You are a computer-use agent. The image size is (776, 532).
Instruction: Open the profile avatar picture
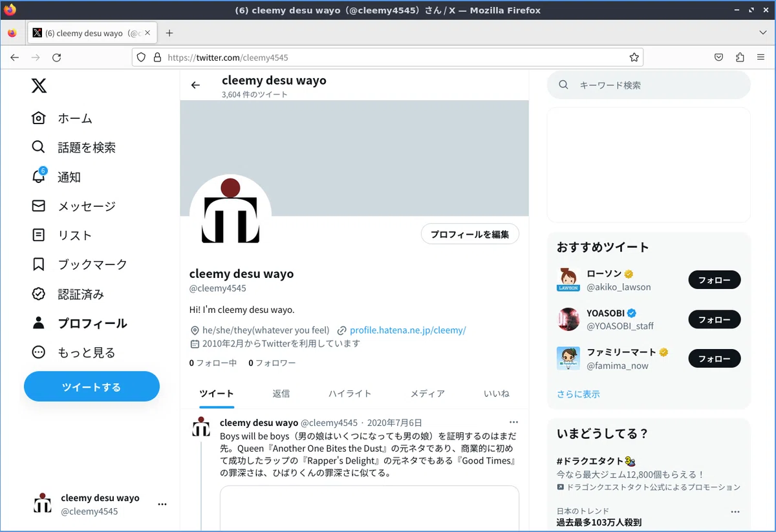(x=230, y=215)
